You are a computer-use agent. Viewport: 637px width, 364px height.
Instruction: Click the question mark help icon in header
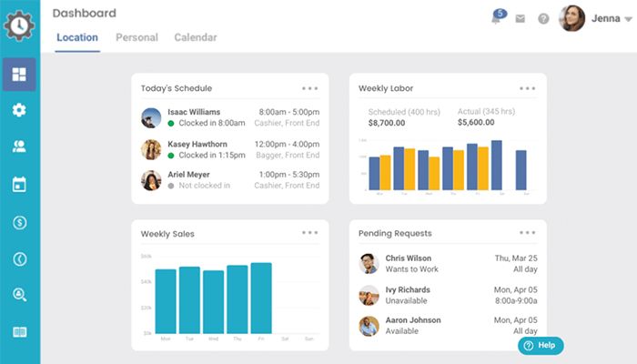point(543,19)
